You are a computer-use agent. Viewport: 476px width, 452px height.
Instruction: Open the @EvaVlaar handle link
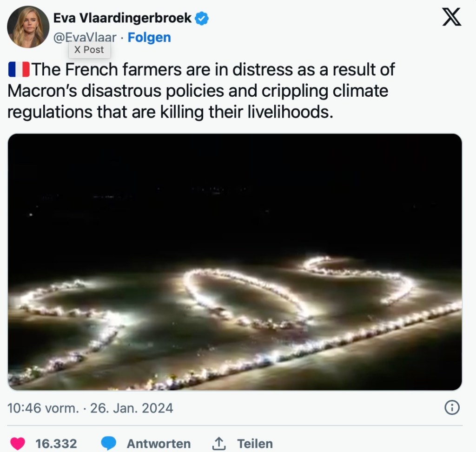[85, 38]
